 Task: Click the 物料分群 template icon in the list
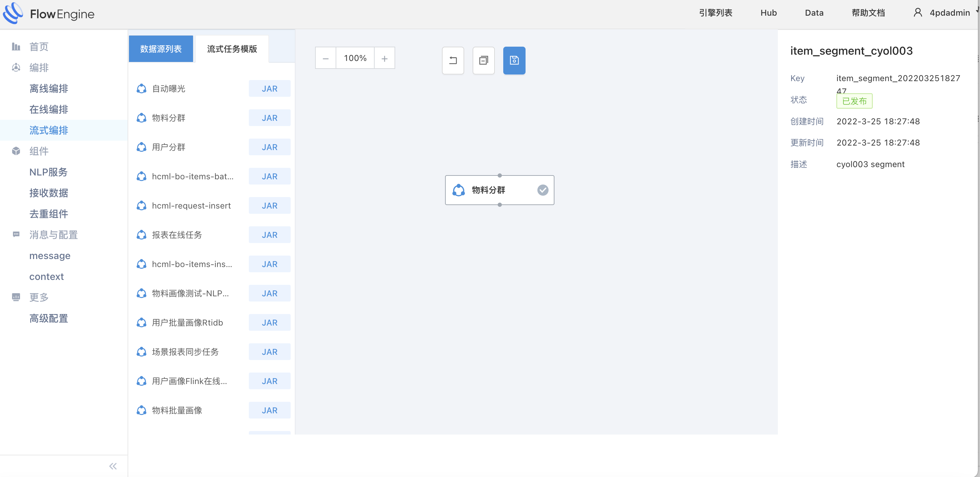pyautogui.click(x=141, y=118)
